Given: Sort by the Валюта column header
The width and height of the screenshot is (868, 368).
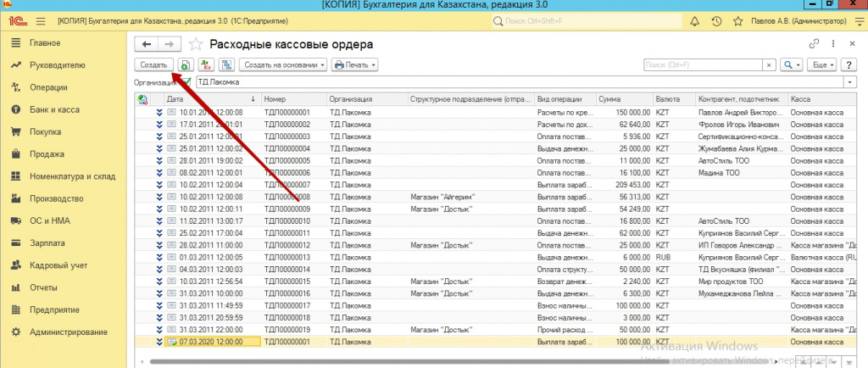Looking at the screenshot, I should [674, 99].
